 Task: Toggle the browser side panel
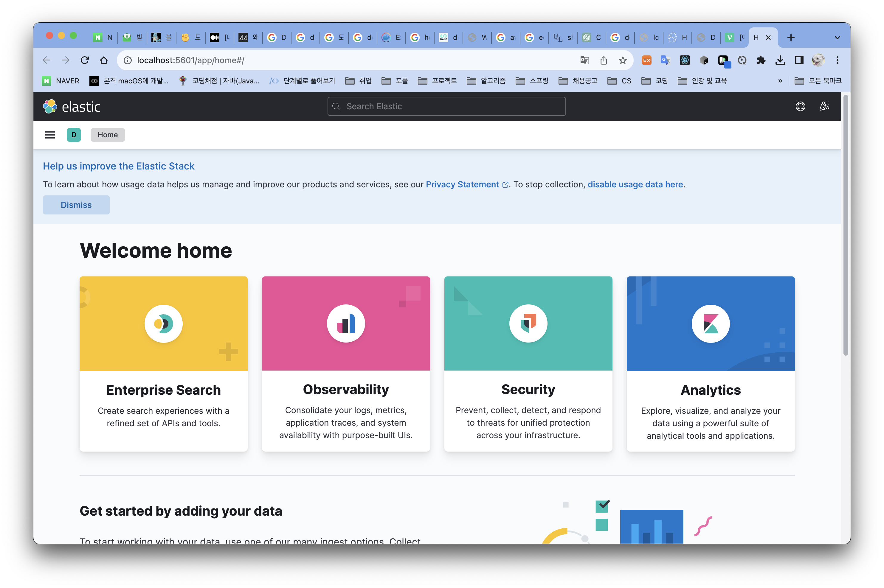pyautogui.click(x=799, y=60)
